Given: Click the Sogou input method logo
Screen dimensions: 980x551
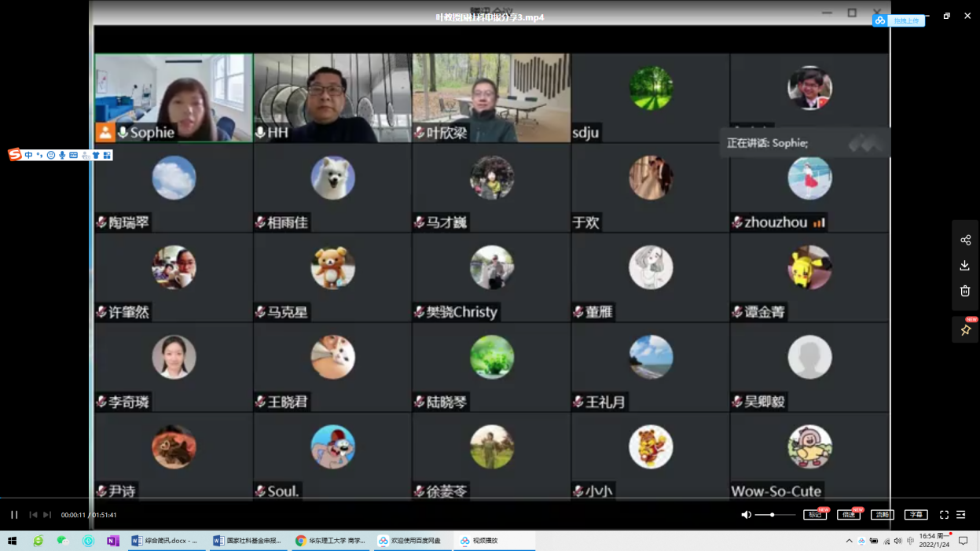Looking at the screenshot, I should pyautogui.click(x=15, y=155).
